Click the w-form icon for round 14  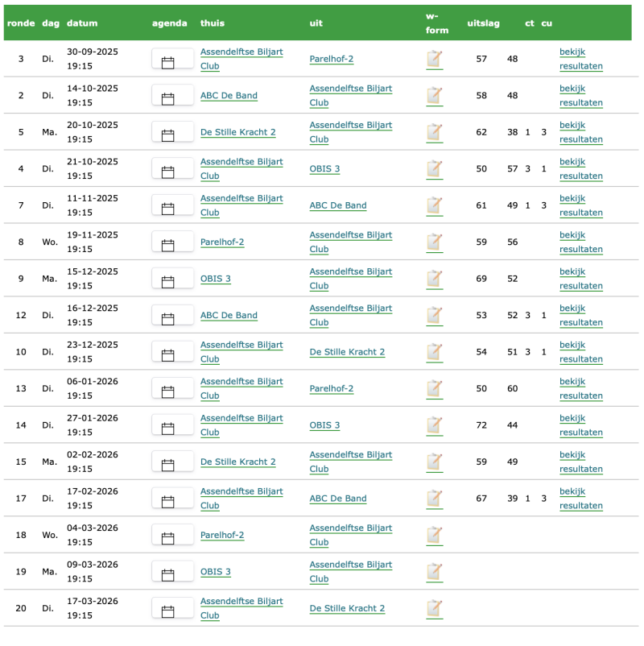pyautogui.click(x=434, y=426)
